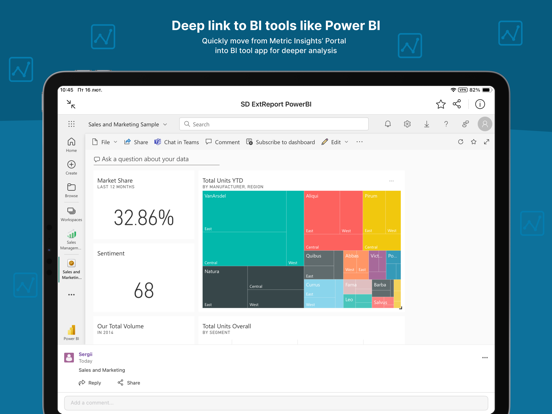Click the Add a comment field
This screenshot has width=552, height=414.
point(276,402)
